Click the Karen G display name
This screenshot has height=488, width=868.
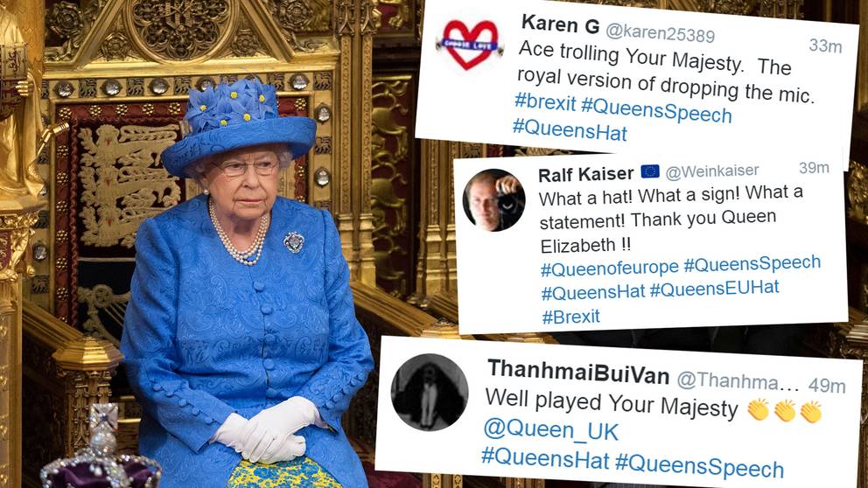click(x=560, y=24)
